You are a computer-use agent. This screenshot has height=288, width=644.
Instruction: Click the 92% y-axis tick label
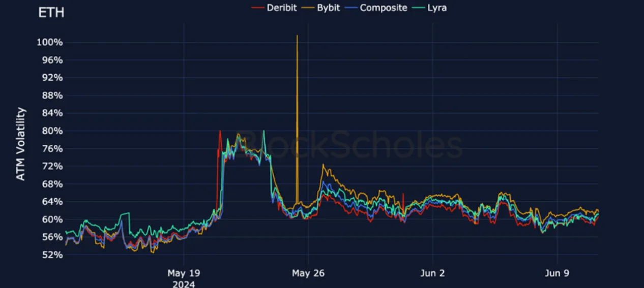click(52, 78)
